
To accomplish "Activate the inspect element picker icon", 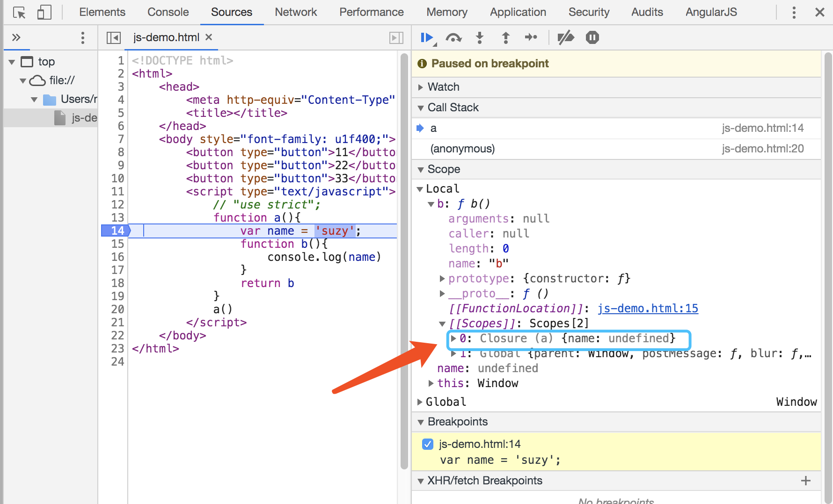I will 19,12.
